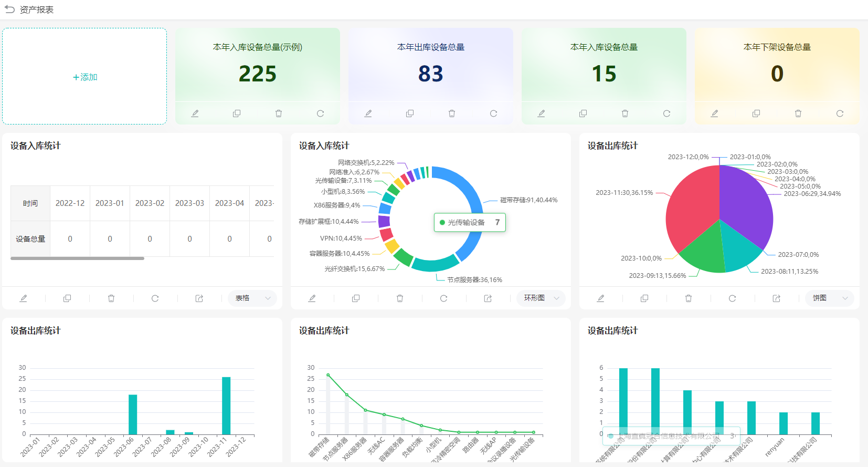This screenshot has width=868, height=467.
Task: Refresh the 本年出库设备总量 card
Action: [493, 113]
